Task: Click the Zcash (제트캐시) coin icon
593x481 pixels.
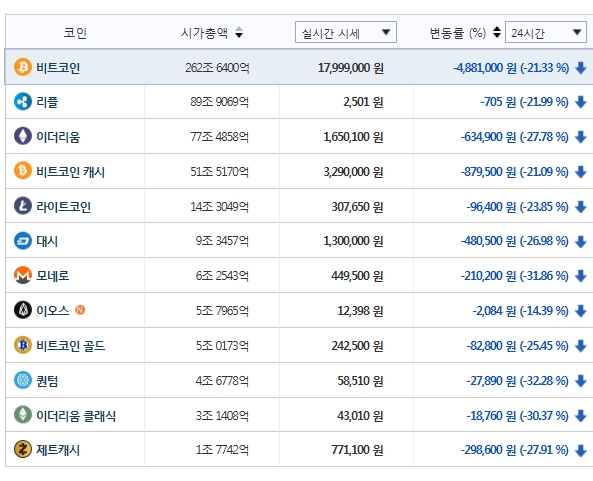Action: [23, 449]
